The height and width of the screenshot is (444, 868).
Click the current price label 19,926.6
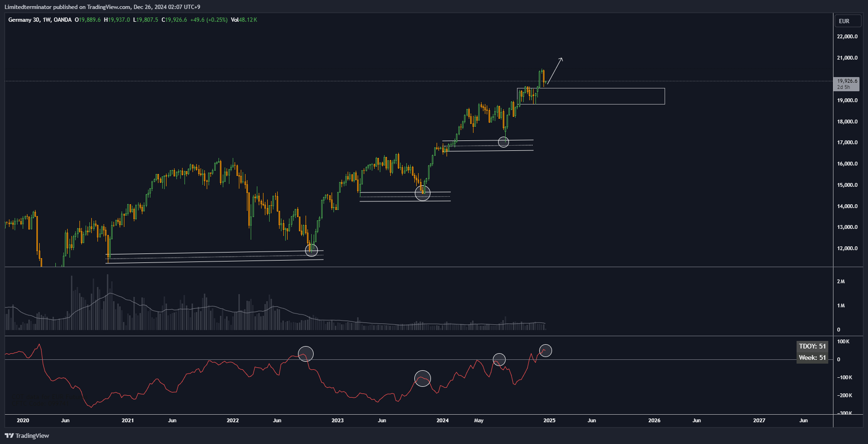[x=846, y=81]
